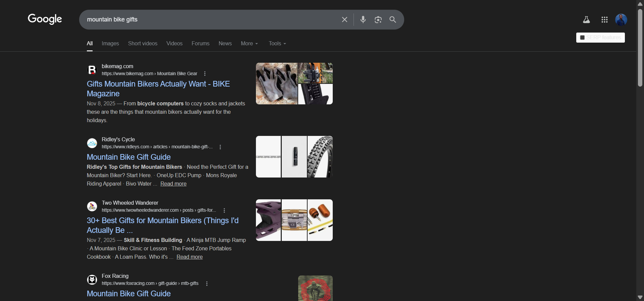Viewport: 644px width, 301px height.
Task: Switch to the Images tab
Action: point(110,44)
